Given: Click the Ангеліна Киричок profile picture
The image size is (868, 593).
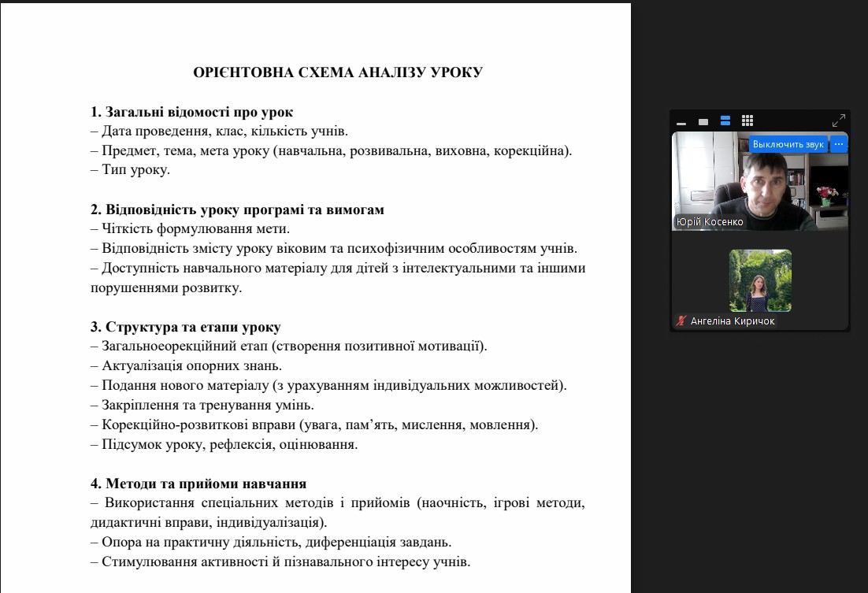Looking at the screenshot, I should [760, 280].
